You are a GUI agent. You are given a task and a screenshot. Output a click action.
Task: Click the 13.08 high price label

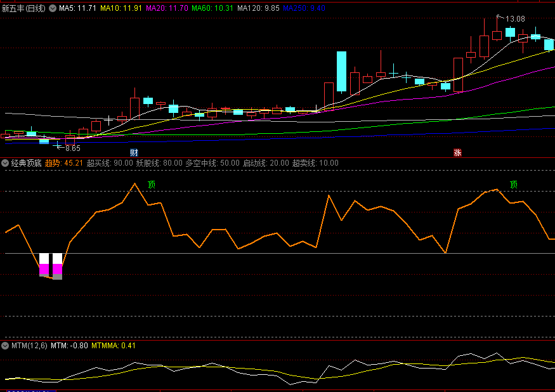tap(515, 19)
